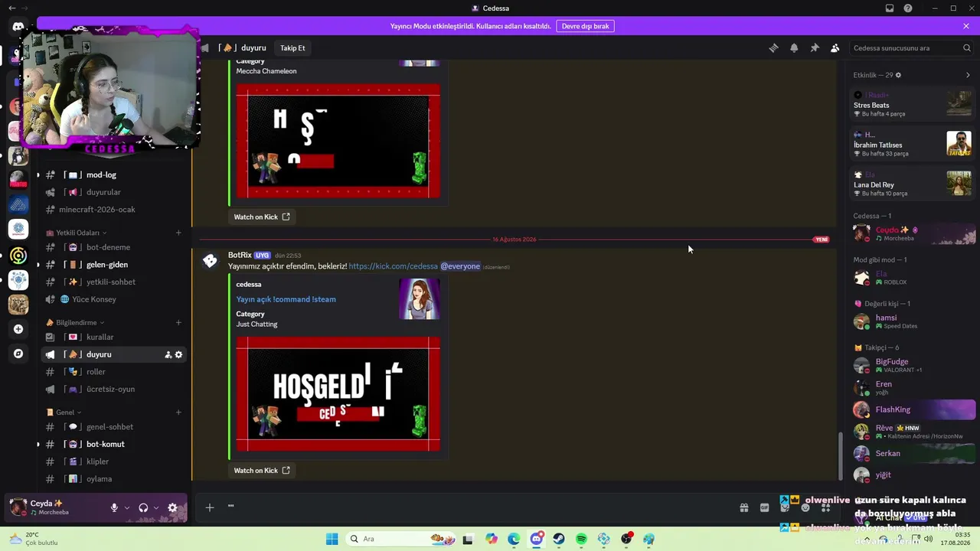Open the cedessa embed avatar thumbnail
This screenshot has height=551, width=980.
420,298
